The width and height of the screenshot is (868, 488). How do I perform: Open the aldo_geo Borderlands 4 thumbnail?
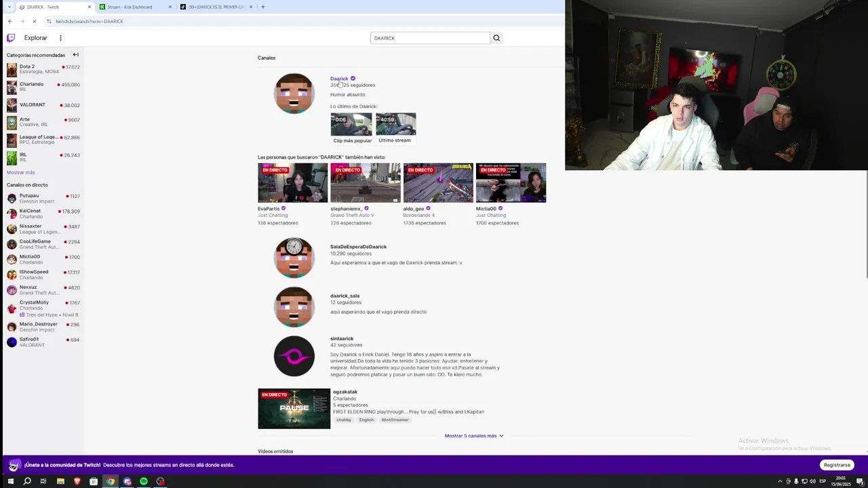tap(438, 183)
